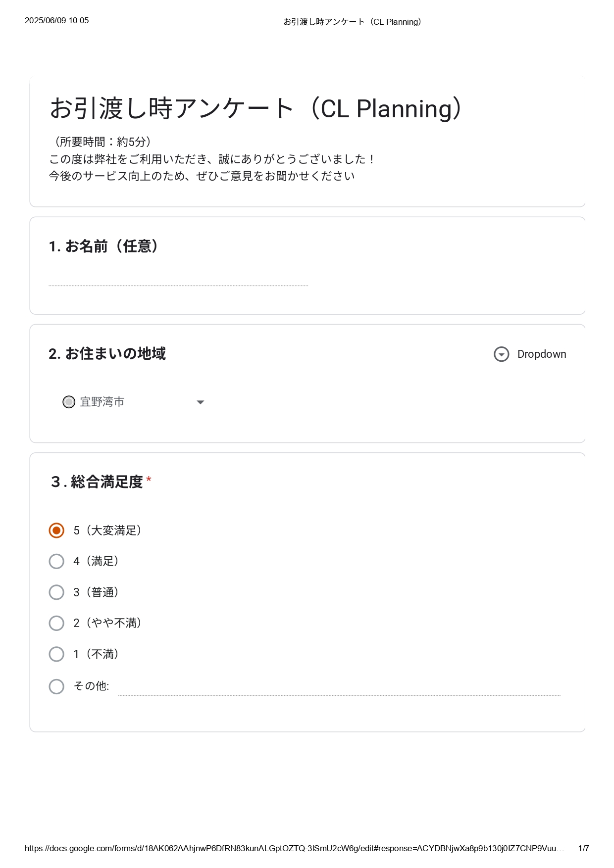This screenshot has width=614, height=868.
Task: Click the Dropdown type label
Action: 542,354
